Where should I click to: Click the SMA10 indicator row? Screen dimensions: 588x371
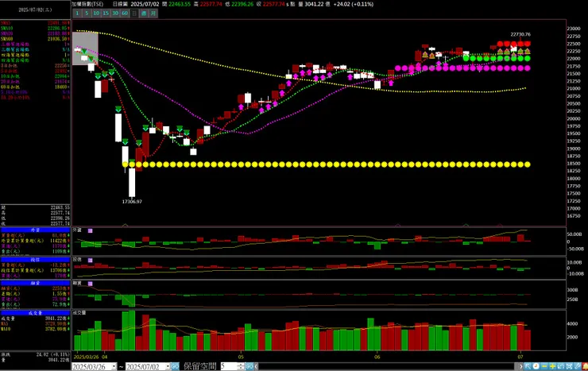pos(35,28)
